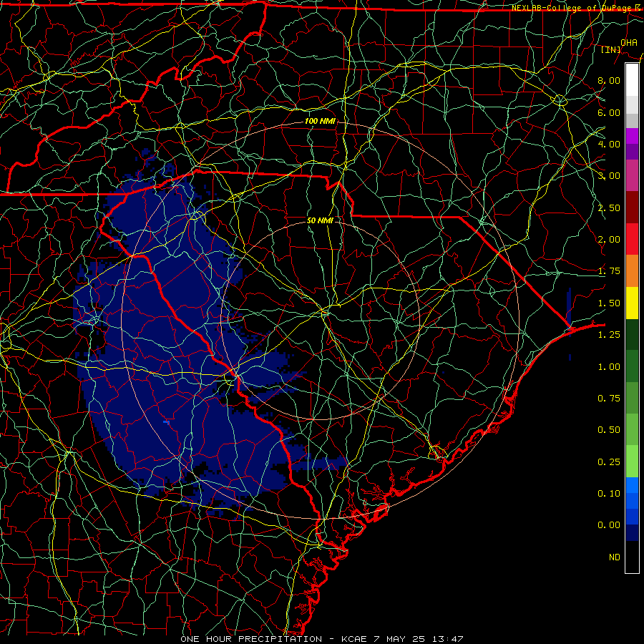Select the darkest green swatch near 1.25

click(x=632, y=334)
